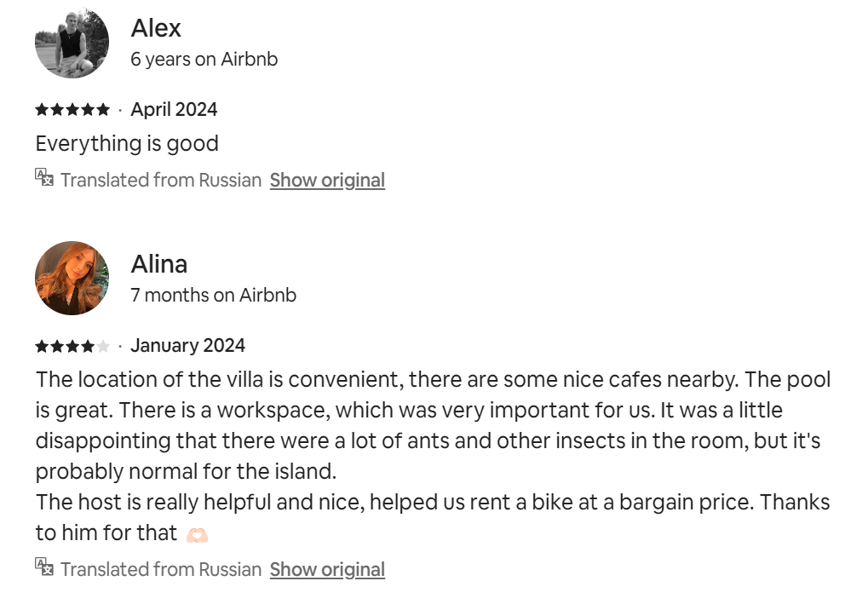Click the "6 years on Airbnb" label
868x610 pixels.
click(204, 60)
